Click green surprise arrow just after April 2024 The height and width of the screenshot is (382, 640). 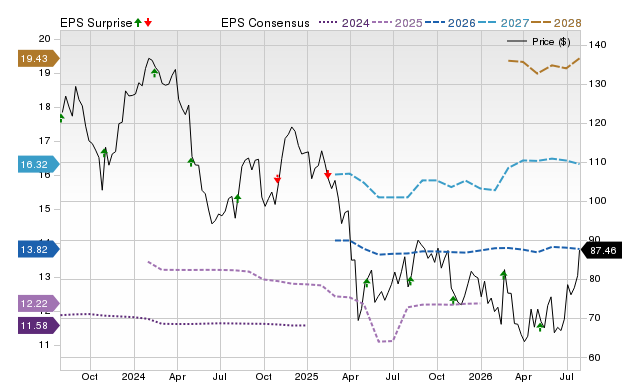(191, 162)
